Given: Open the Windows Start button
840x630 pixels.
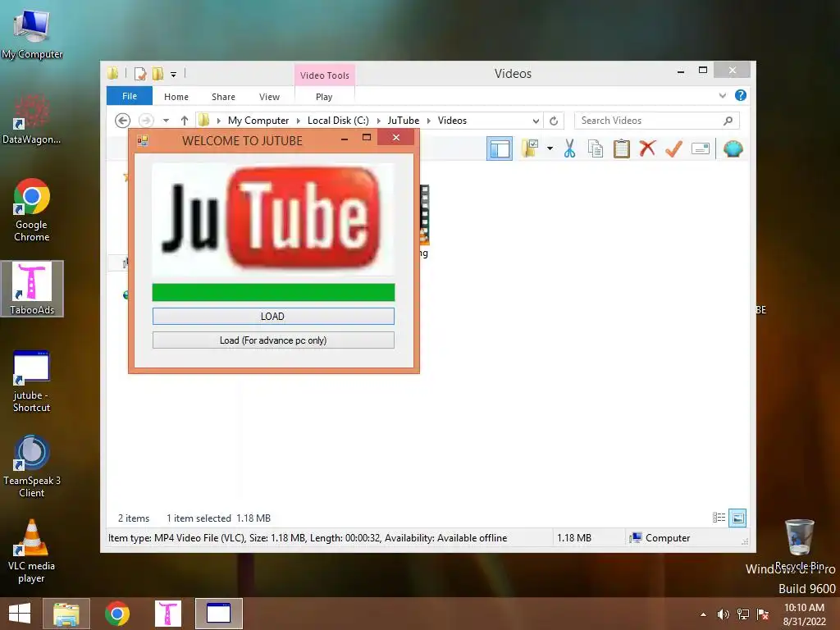Looking at the screenshot, I should 20,614.
